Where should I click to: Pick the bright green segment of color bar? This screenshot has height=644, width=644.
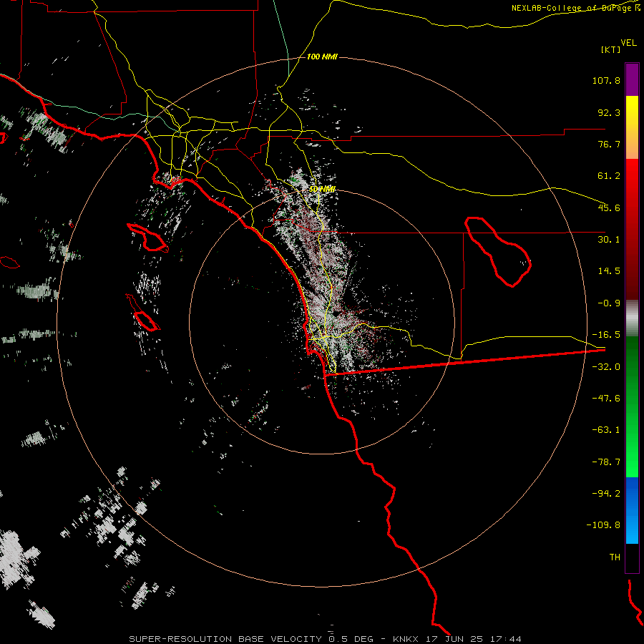coord(632,406)
